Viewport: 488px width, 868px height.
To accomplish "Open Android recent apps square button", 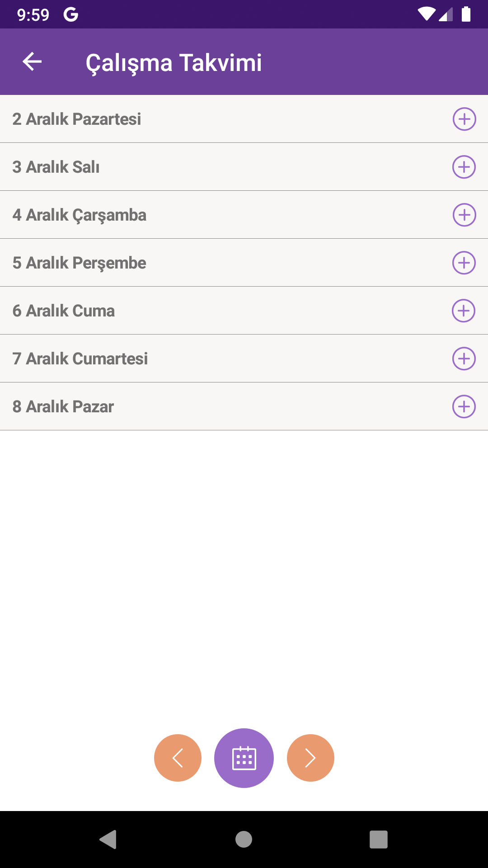I will (x=379, y=840).
